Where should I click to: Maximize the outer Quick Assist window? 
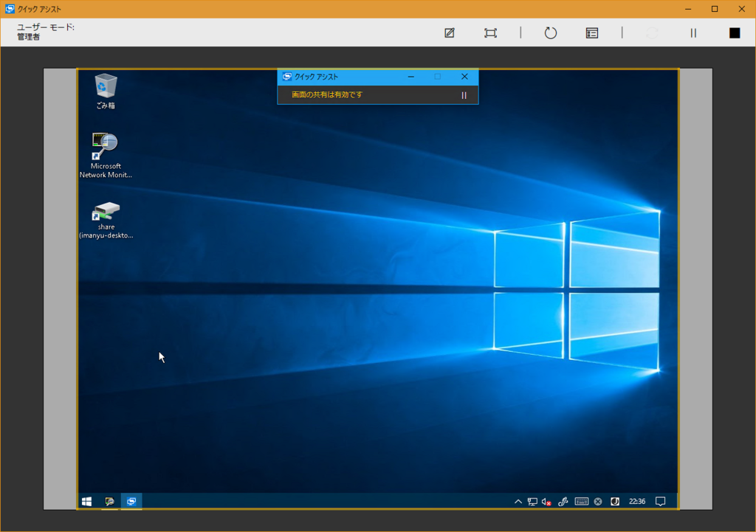click(715, 9)
